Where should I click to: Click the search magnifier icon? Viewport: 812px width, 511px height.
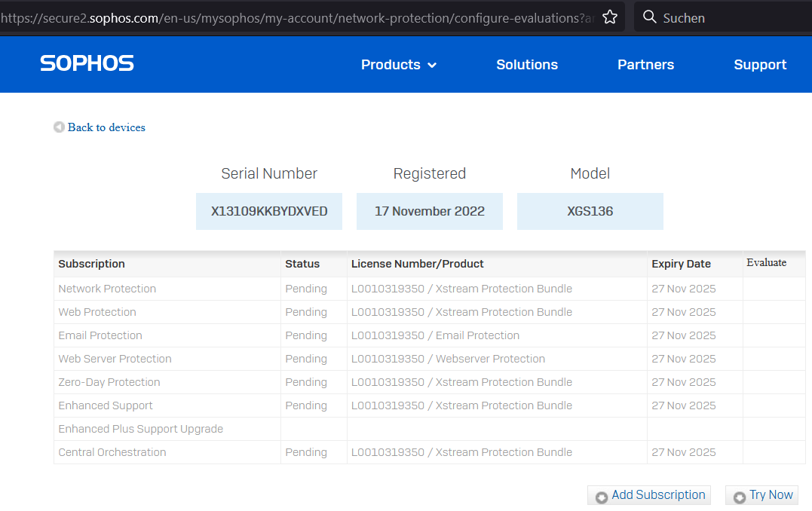pyautogui.click(x=649, y=17)
